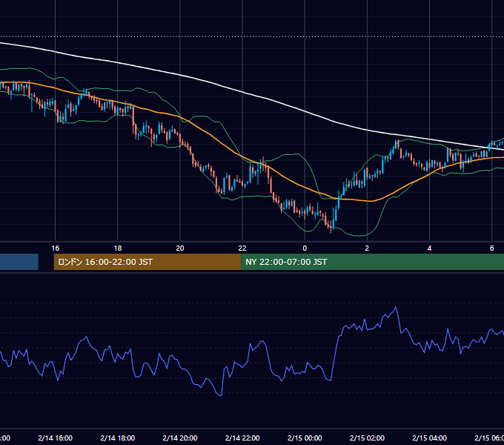
Task: Click the 2/15 04:00 indicator axis label
Action: click(429, 438)
